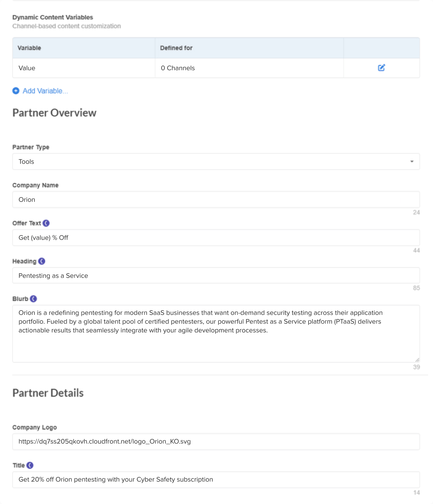The height and width of the screenshot is (504, 433).
Task: Select the 0 Channels cell in the table
Action: point(178,68)
